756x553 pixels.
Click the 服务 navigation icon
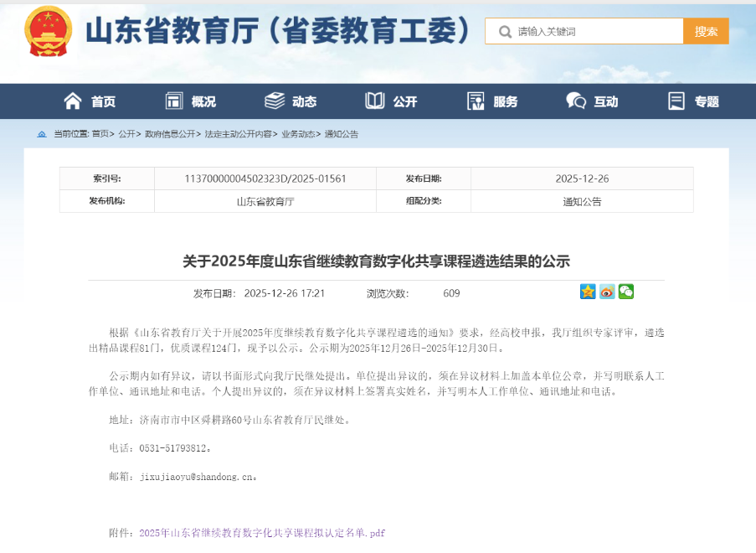(476, 101)
